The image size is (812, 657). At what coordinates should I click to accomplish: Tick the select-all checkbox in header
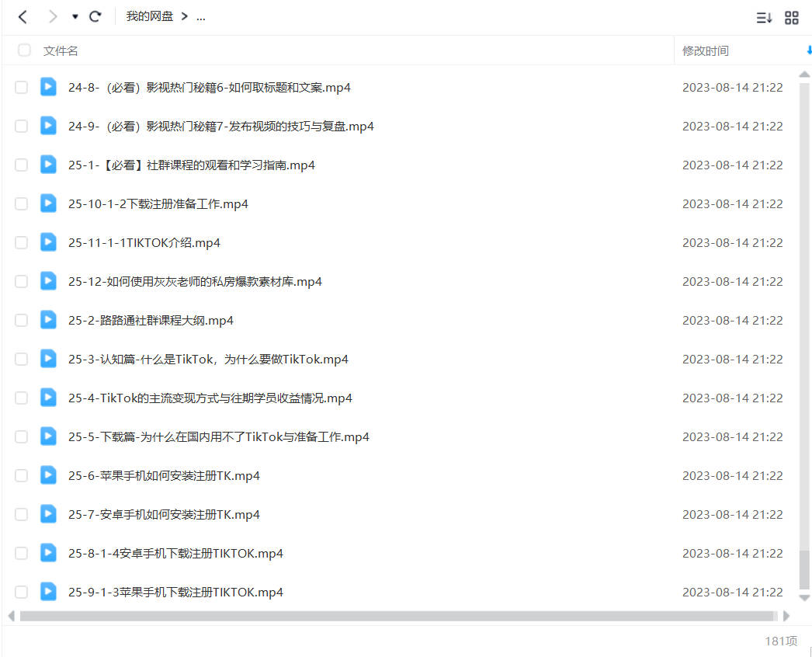[24, 50]
